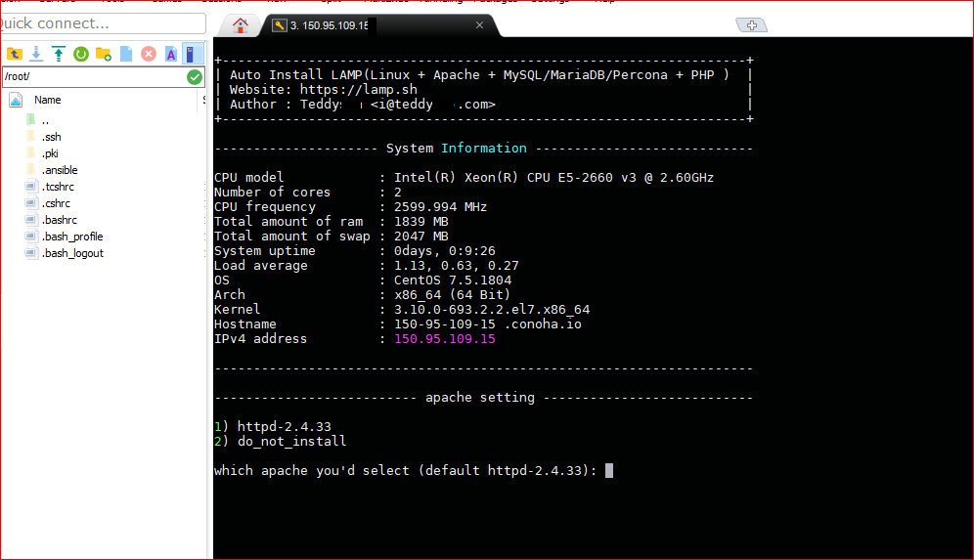Select the .ssh folder
Viewport: 974px width, 560px height.
[x=52, y=137]
